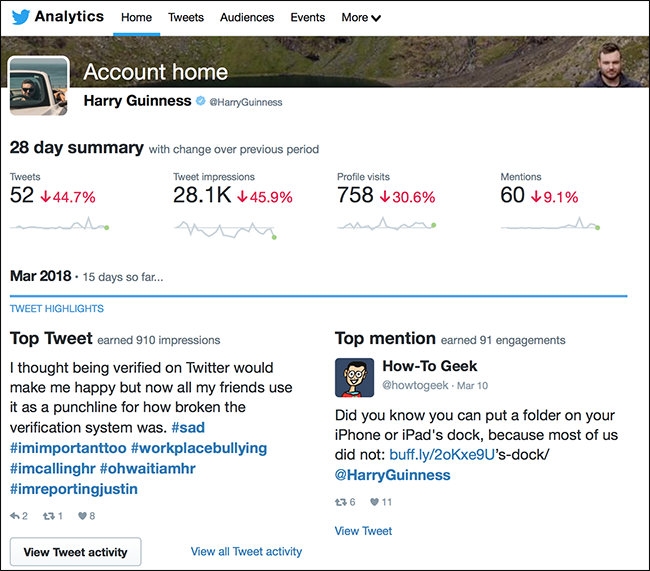Click the #imcallinghr hashtag
Image resolution: width=650 pixels, height=571 pixels.
point(53,469)
